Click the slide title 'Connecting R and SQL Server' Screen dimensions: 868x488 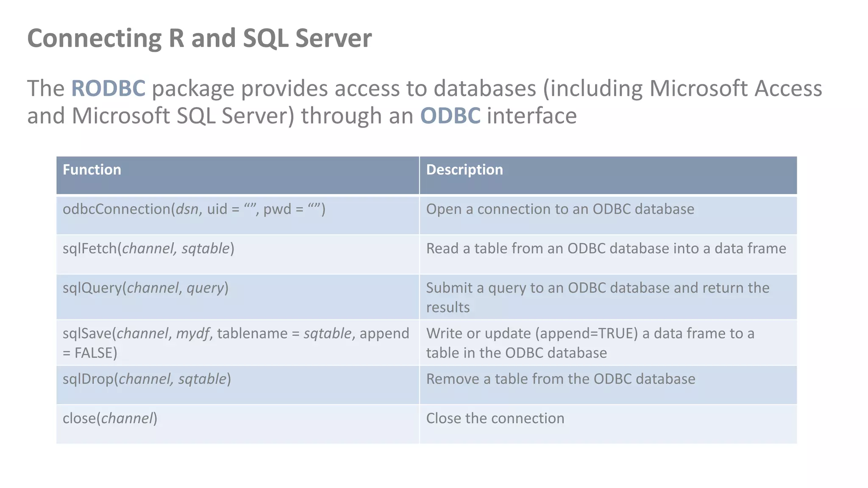199,38
